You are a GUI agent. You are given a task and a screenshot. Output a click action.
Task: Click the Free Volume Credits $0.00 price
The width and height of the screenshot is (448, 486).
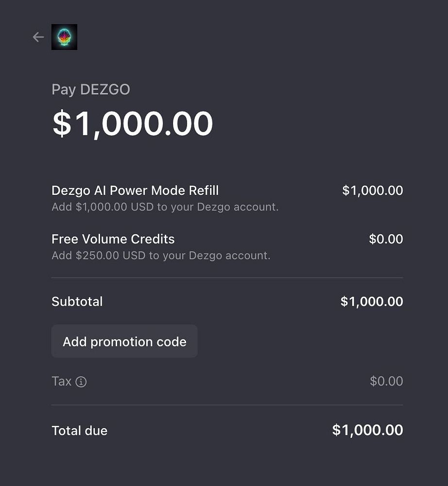point(386,239)
